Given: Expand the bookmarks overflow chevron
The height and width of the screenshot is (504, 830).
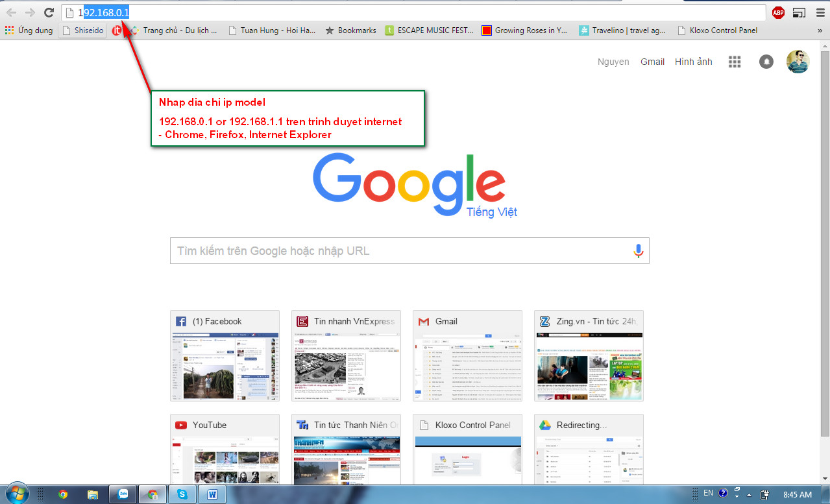Looking at the screenshot, I should pyautogui.click(x=820, y=30).
